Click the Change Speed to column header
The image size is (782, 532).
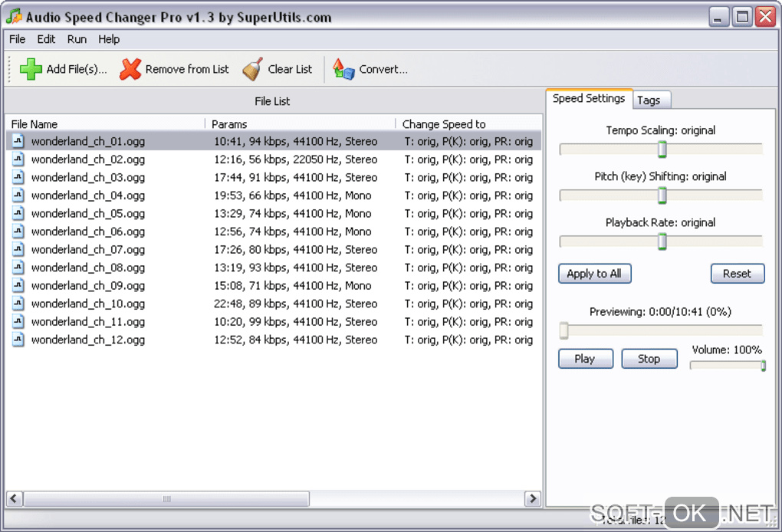pos(468,124)
